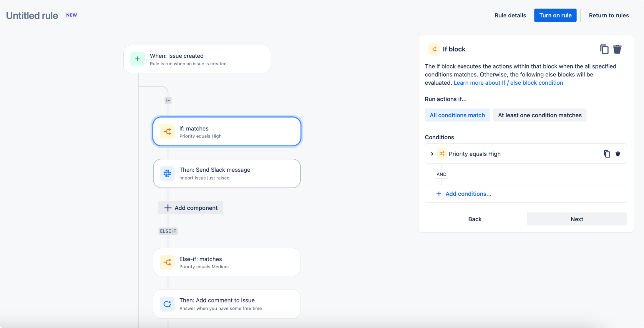The height and width of the screenshot is (328, 644).
Task: Click the Slack message action icon
Action: coord(167,173)
